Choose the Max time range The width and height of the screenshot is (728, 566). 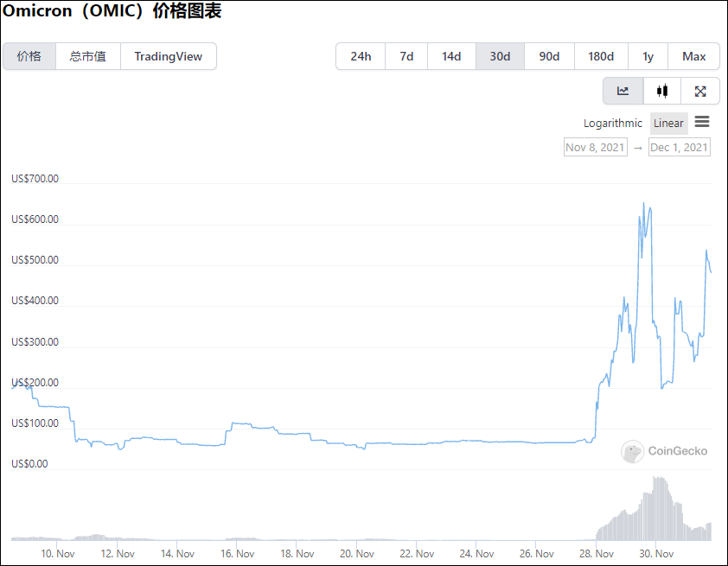click(693, 56)
